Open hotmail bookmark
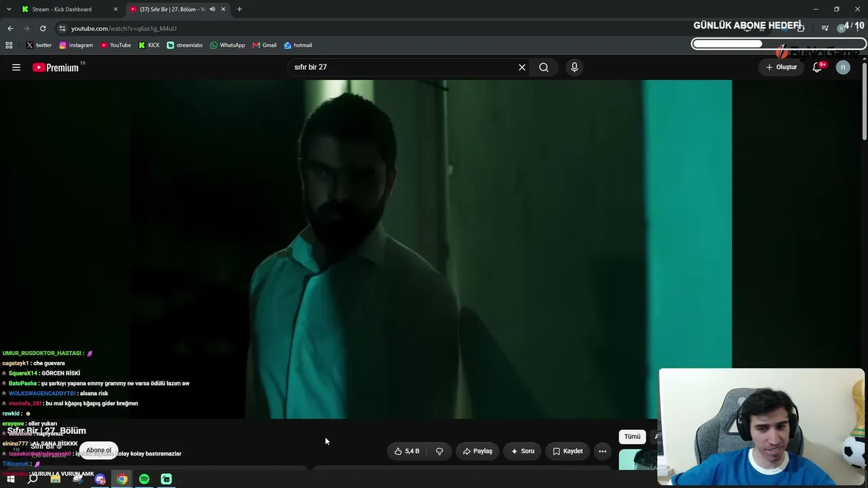The height and width of the screenshot is (488, 868). click(298, 45)
